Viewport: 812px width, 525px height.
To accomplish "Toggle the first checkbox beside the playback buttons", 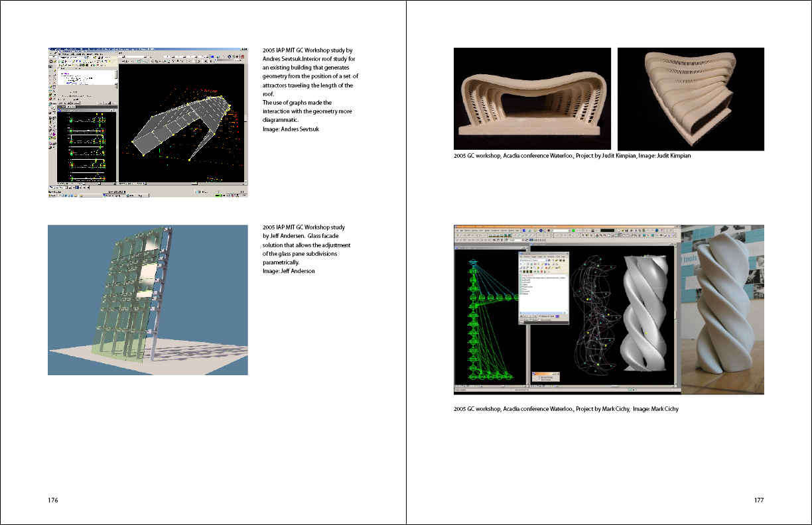I will pos(539,316).
